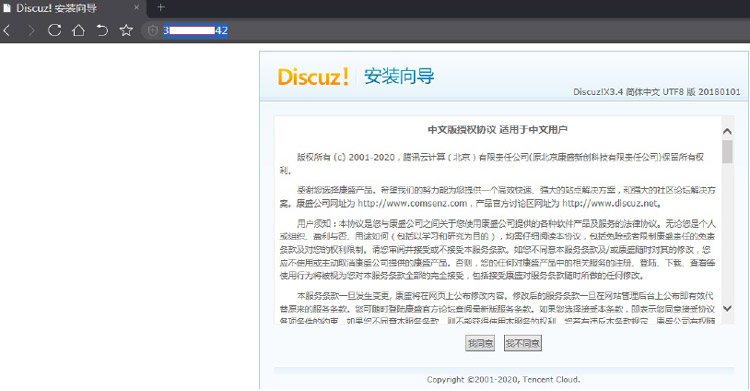Click the Discuz! logo in header
Screen dimensions: 750x391
click(x=313, y=77)
